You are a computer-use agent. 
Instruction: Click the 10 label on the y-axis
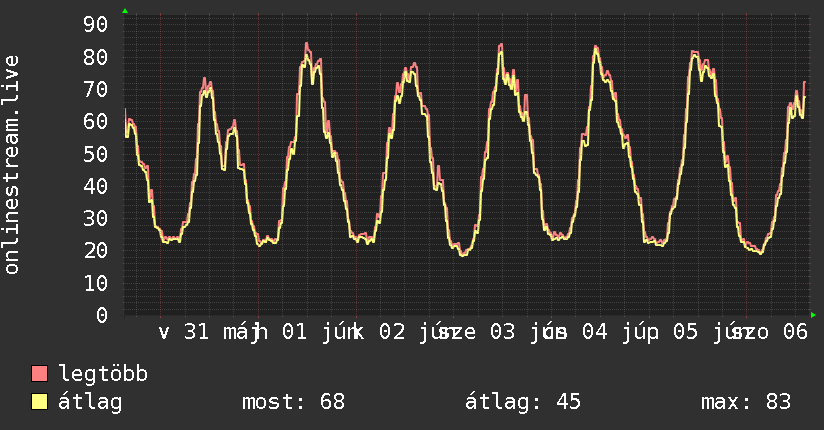(x=96, y=283)
